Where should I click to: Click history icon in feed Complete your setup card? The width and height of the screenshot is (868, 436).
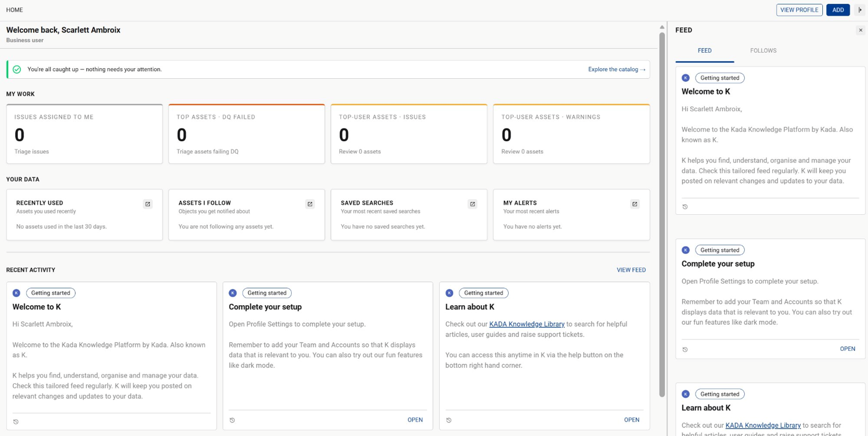(x=685, y=350)
